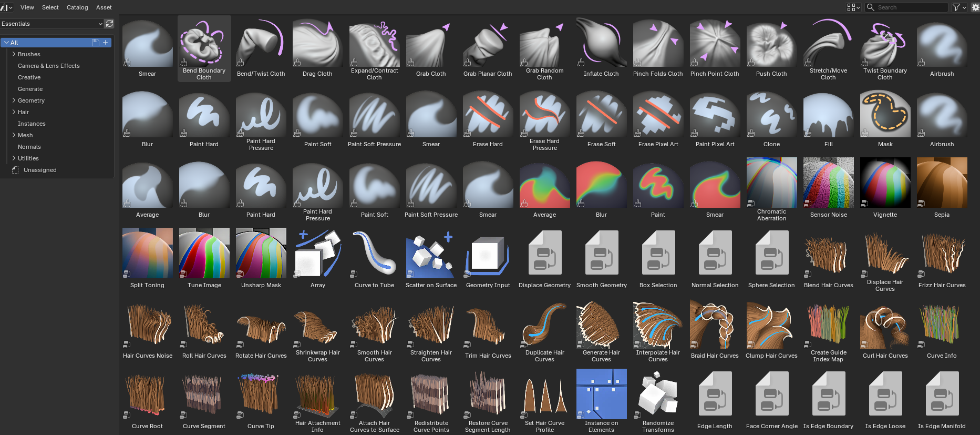
Task: Open the Select menu
Action: pyautogui.click(x=50, y=7)
